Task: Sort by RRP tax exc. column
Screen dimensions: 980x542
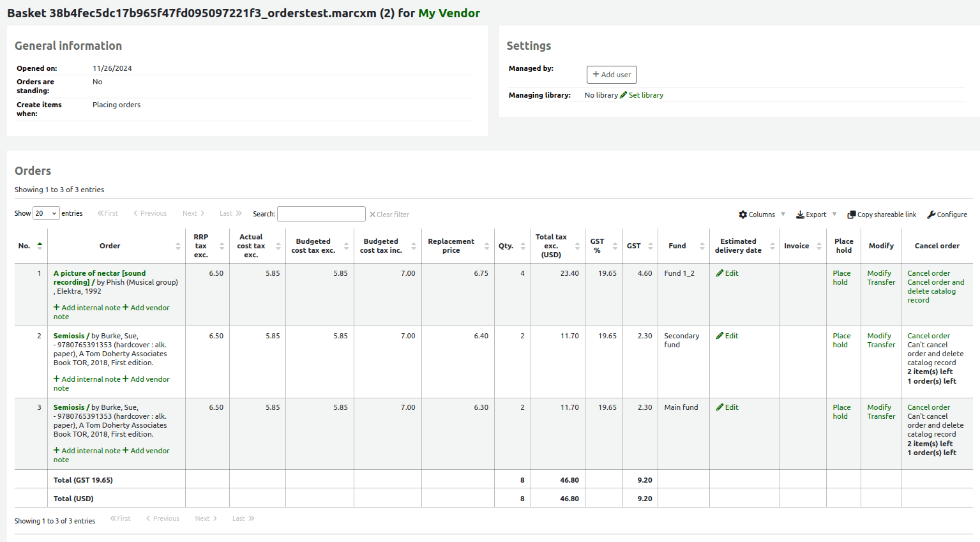Action: [x=207, y=246]
